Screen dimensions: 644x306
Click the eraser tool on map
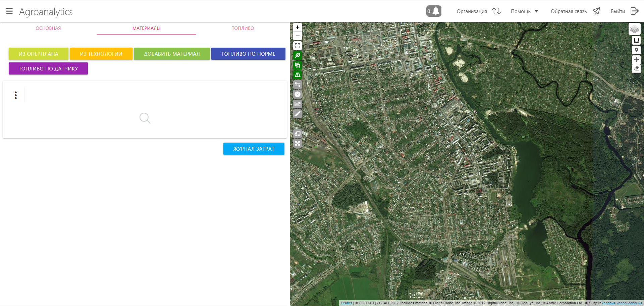[x=636, y=68]
